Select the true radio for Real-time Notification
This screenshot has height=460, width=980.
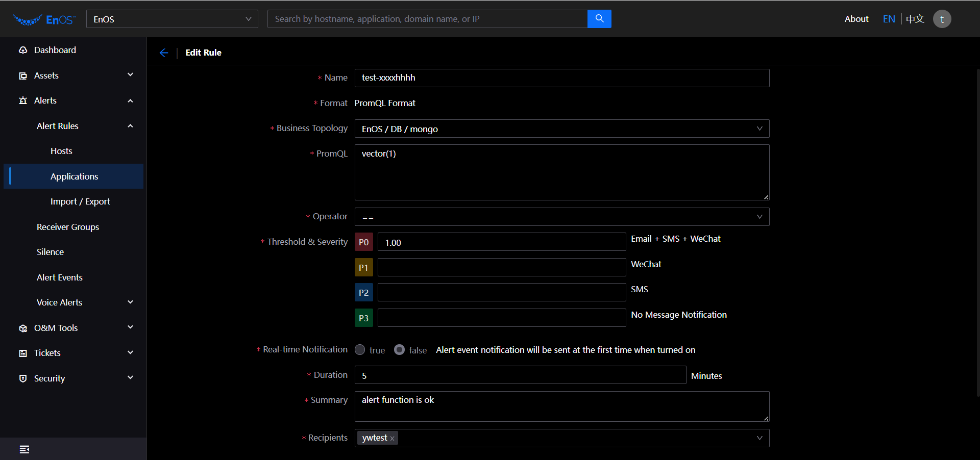(360, 349)
